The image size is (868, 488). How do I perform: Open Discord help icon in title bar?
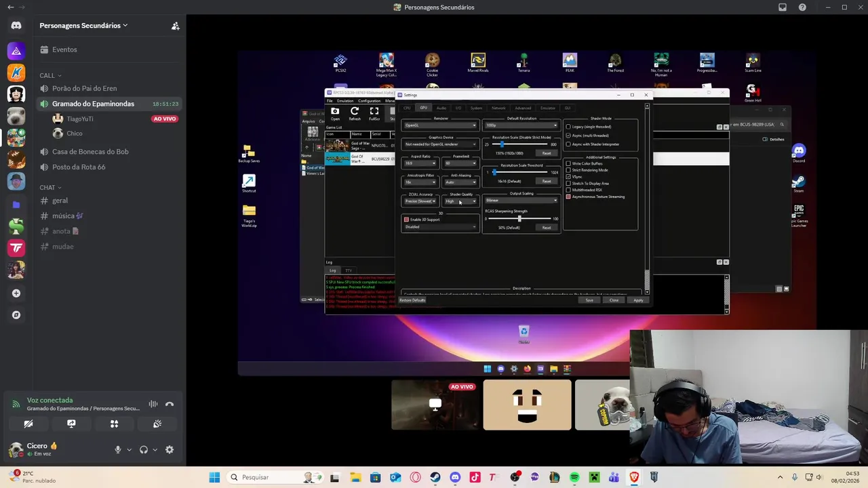click(802, 7)
